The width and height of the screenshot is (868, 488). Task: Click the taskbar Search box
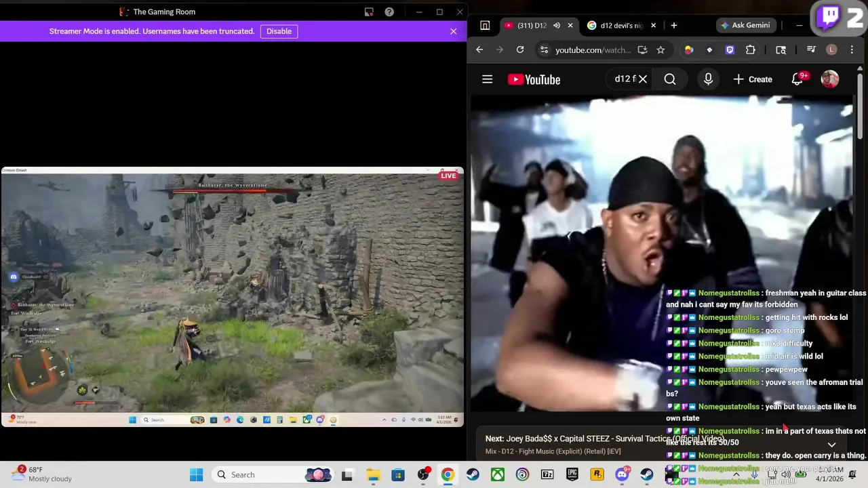(273, 474)
